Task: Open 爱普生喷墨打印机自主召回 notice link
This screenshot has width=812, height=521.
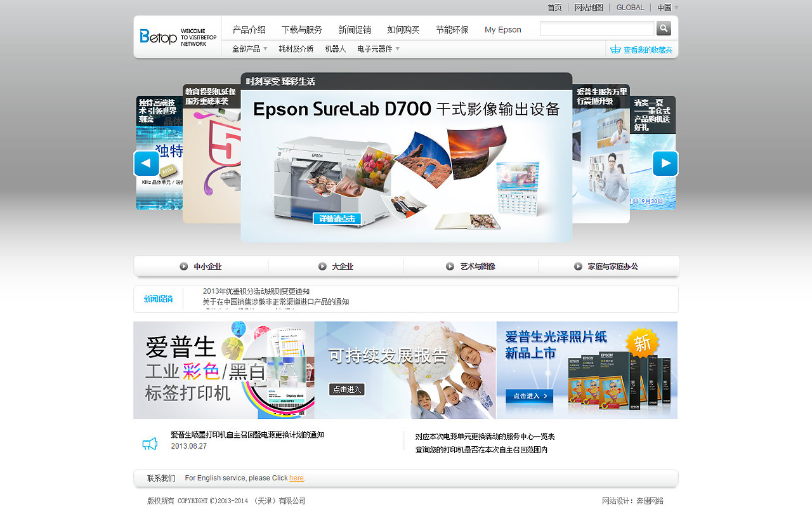Action: (x=247, y=435)
